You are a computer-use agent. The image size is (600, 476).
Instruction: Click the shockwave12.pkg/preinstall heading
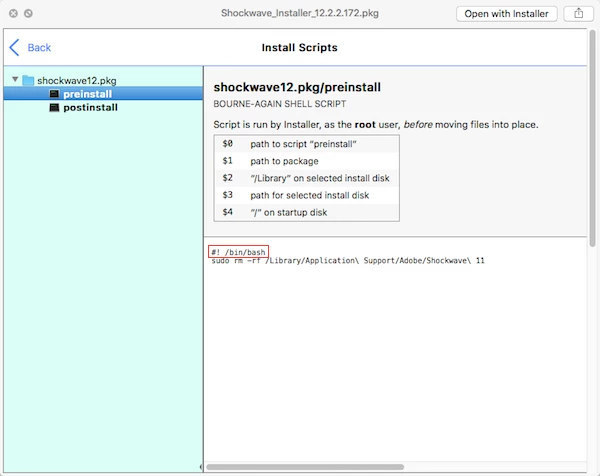click(297, 87)
